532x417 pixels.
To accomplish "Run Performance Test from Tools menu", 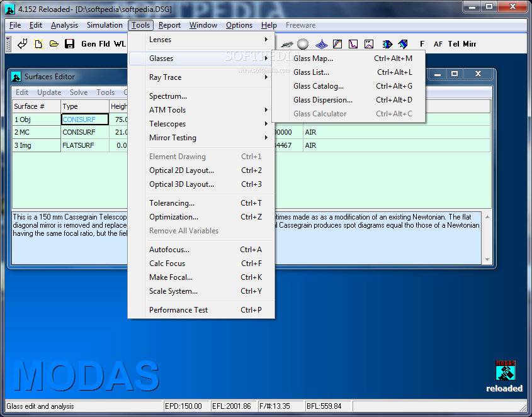I will (201, 310).
